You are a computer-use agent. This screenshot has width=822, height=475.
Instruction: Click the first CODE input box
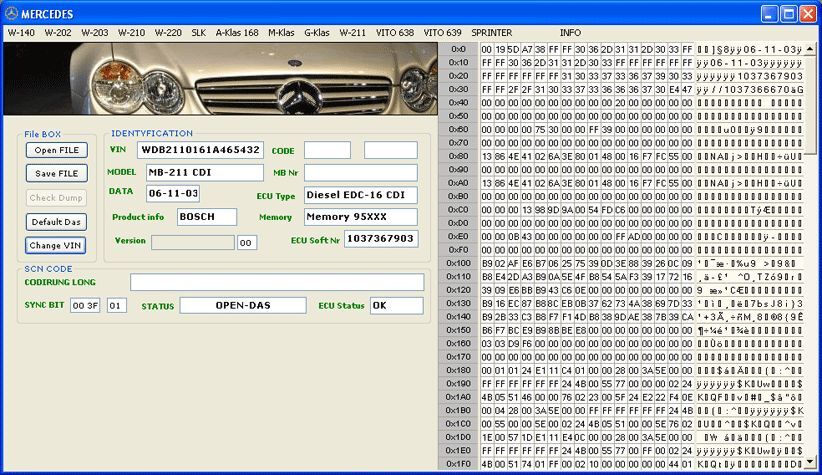[327, 150]
